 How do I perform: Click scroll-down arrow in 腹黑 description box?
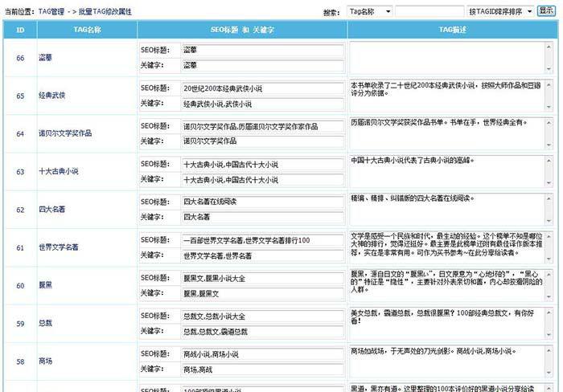pyautogui.click(x=549, y=296)
